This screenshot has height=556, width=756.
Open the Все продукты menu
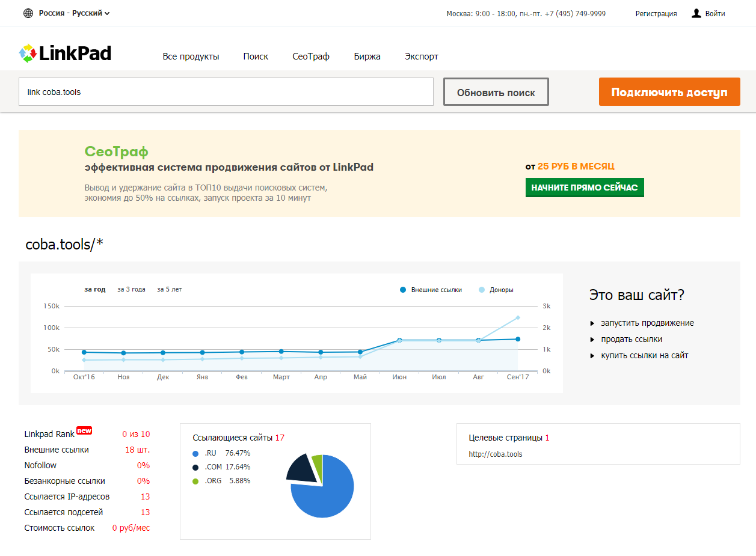(x=191, y=57)
